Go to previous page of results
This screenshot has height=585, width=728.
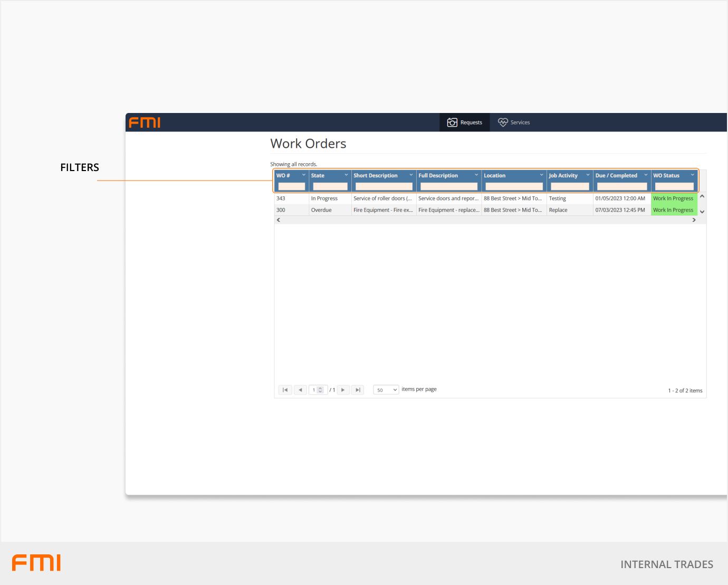[x=300, y=390]
